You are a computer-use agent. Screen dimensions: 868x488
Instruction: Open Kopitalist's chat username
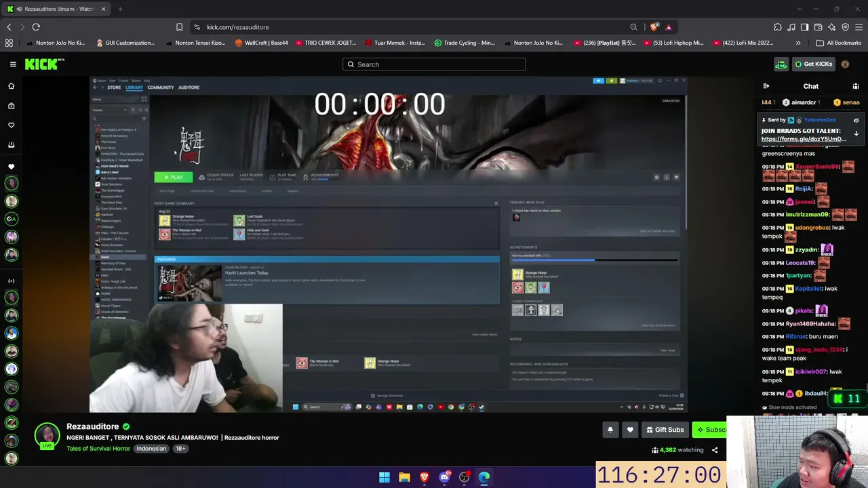pos(808,289)
